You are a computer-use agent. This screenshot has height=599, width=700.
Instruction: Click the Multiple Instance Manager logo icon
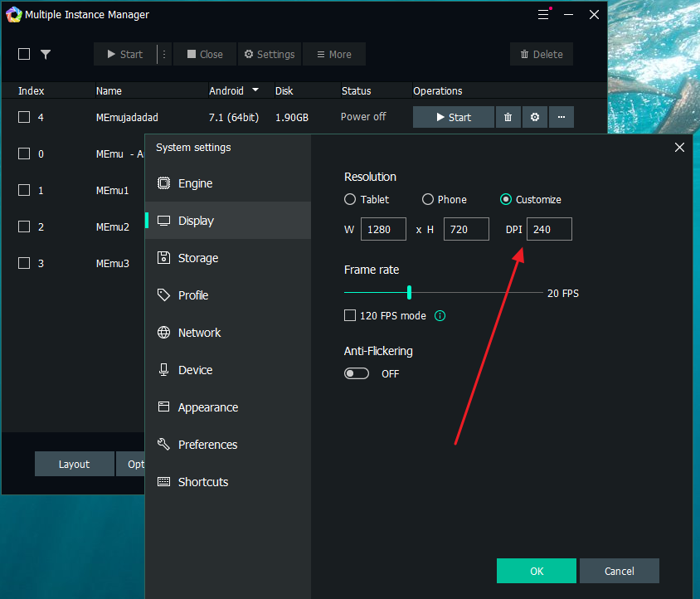(13, 14)
